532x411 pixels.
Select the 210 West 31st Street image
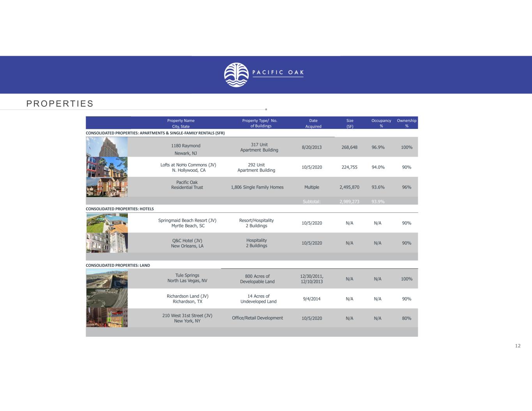107,318
